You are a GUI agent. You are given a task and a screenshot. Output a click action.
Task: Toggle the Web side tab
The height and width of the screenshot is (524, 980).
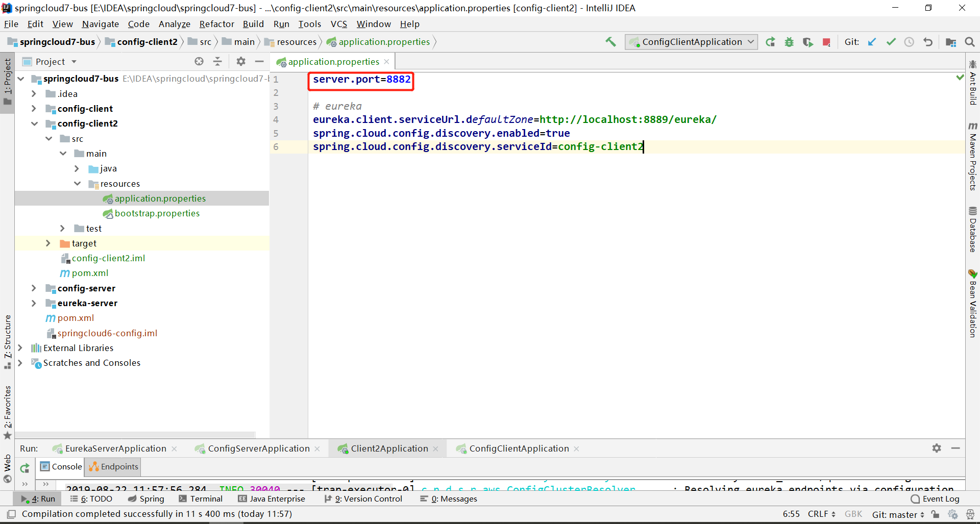7,468
